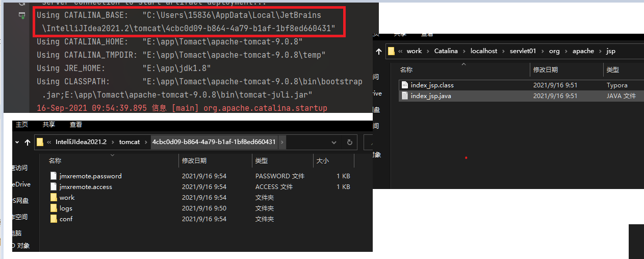Navigate to apache breadcrumb
Image resolution: width=644 pixels, height=259 pixels.
click(x=583, y=51)
